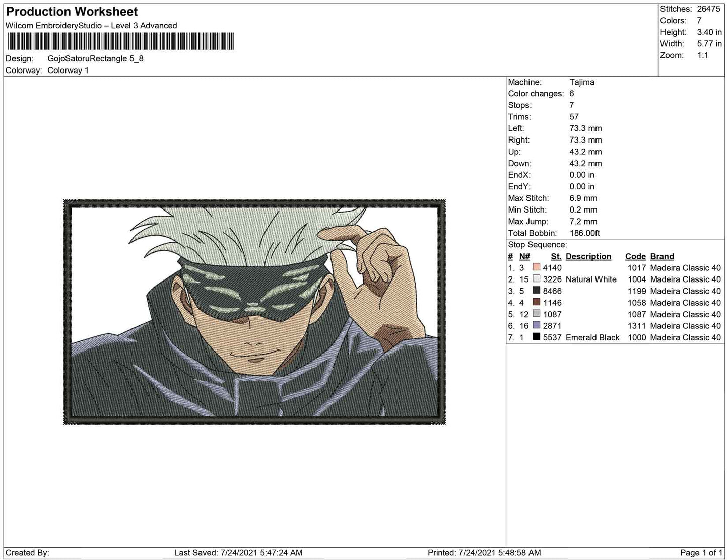
Task: Click the dark gray swatch for thread 8466
Action: (536, 291)
